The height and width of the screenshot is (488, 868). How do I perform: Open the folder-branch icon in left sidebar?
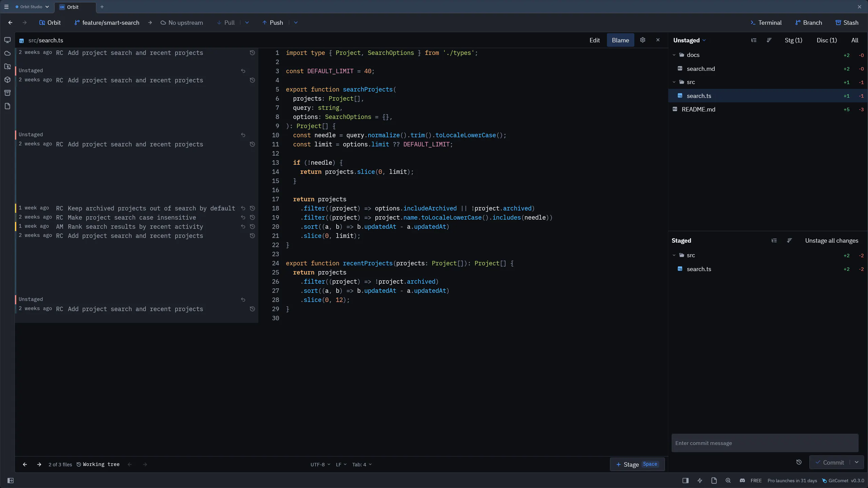click(x=7, y=66)
